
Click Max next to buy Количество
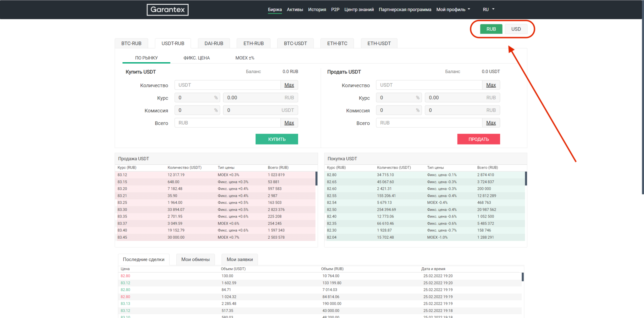pyautogui.click(x=289, y=85)
